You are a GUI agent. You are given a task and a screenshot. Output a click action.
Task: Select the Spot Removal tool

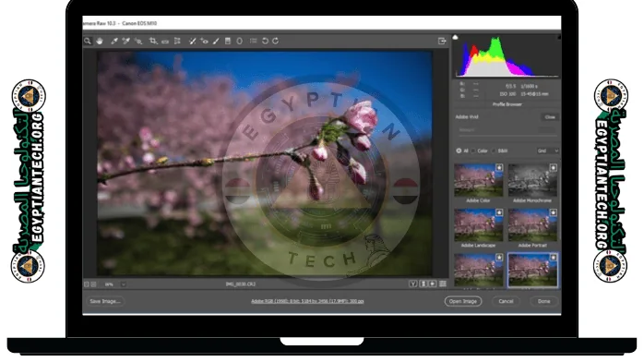(192, 41)
